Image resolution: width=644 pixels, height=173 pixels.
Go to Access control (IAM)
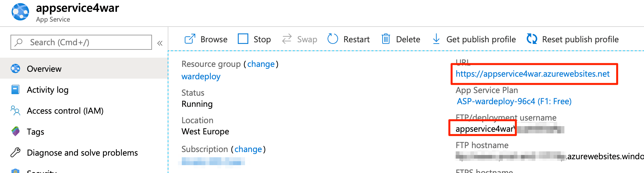[x=65, y=111]
